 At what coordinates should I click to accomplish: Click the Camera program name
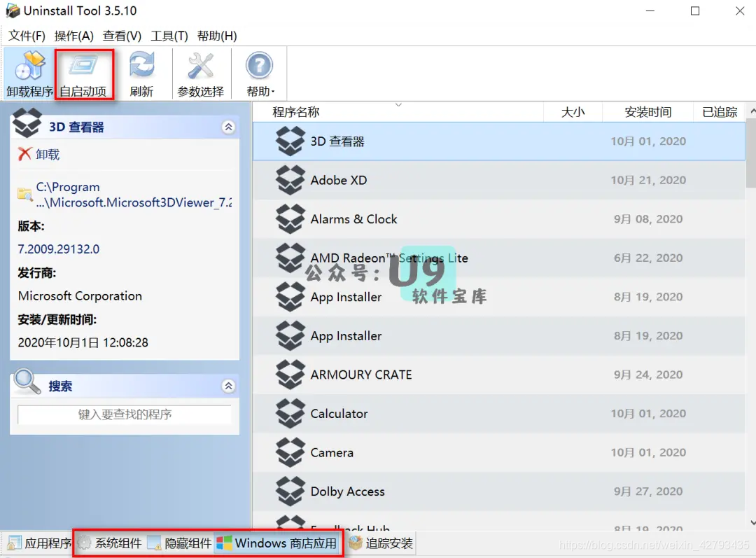(x=332, y=452)
